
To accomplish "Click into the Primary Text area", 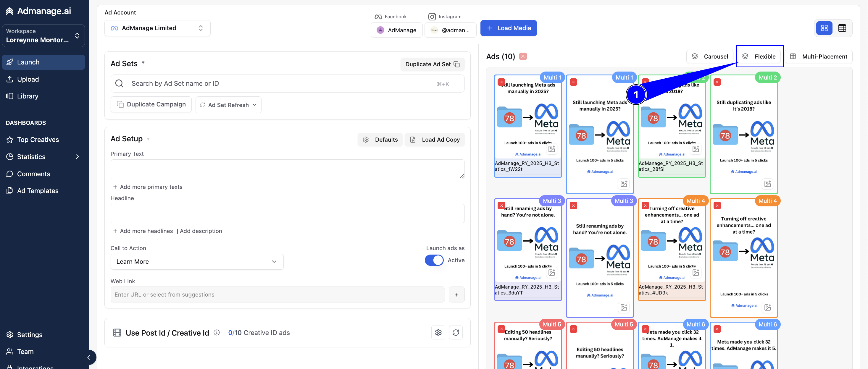I will [x=288, y=169].
